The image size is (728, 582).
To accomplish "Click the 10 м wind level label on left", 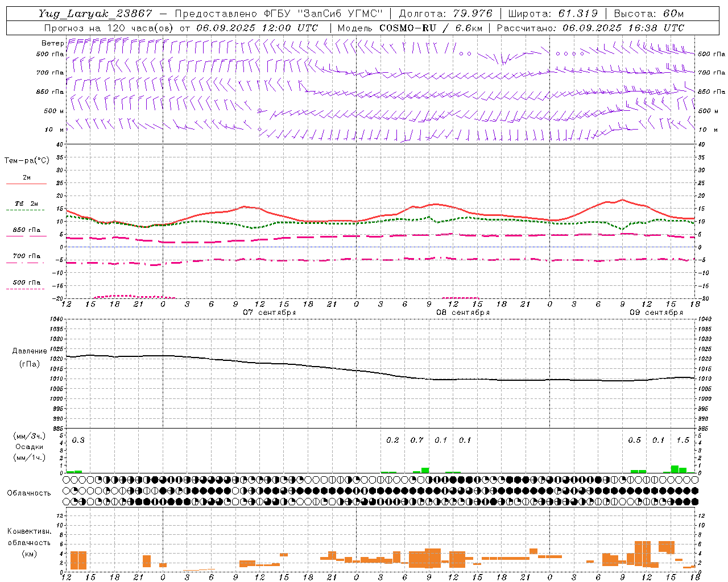I will 55,130.
